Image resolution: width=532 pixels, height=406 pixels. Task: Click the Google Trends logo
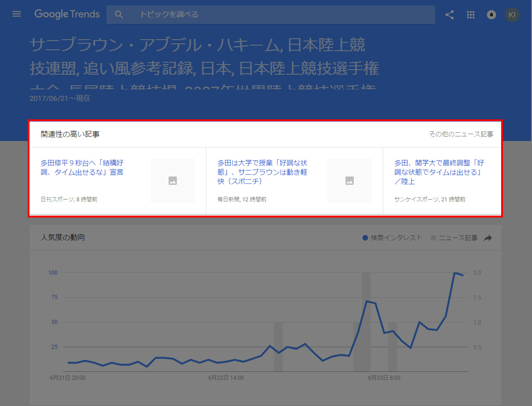[67, 14]
